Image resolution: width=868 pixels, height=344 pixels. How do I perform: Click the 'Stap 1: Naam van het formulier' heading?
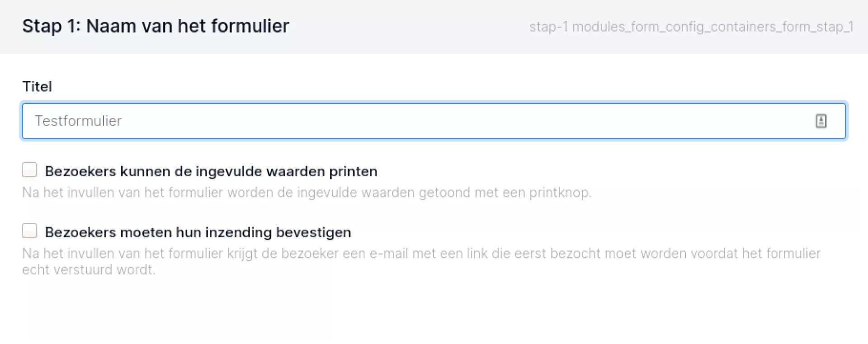click(x=156, y=26)
